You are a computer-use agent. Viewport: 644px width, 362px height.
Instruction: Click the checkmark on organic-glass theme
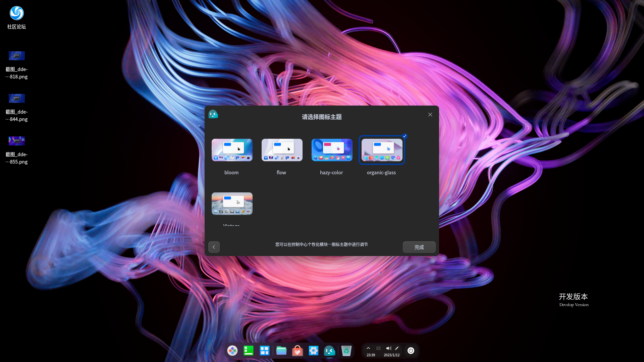click(405, 136)
